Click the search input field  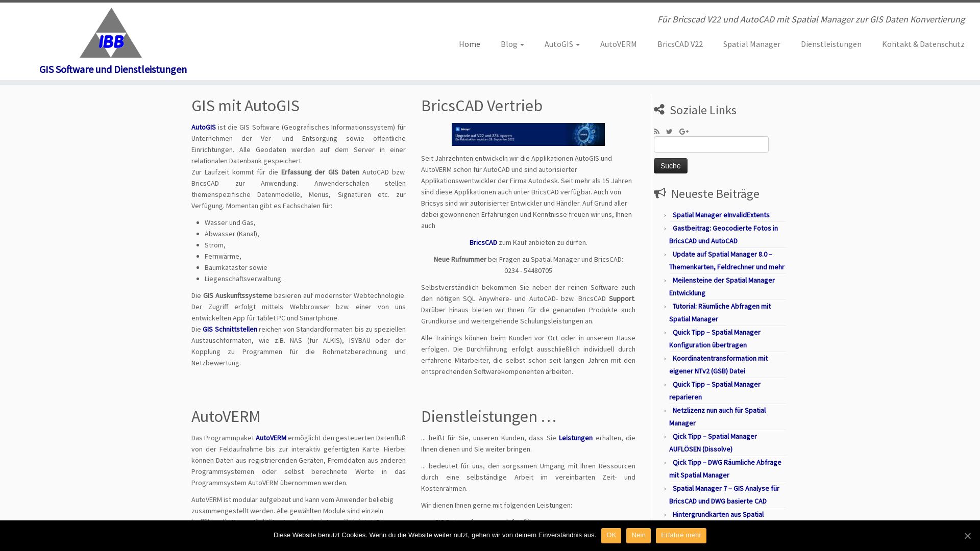point(711,144)
